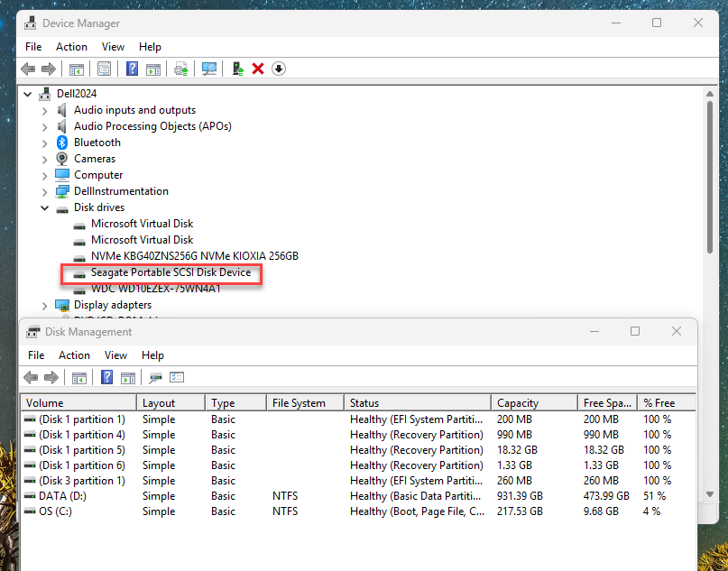728x571 pixels.
Task: Open File menu in Disk Management
Action: pyautogui.click(x=36, y=355)
